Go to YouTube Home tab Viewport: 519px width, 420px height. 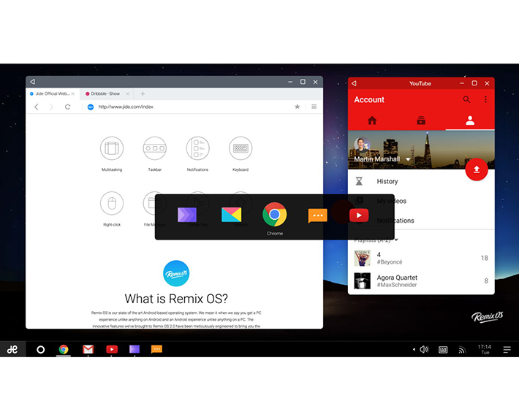pos(372,121)
